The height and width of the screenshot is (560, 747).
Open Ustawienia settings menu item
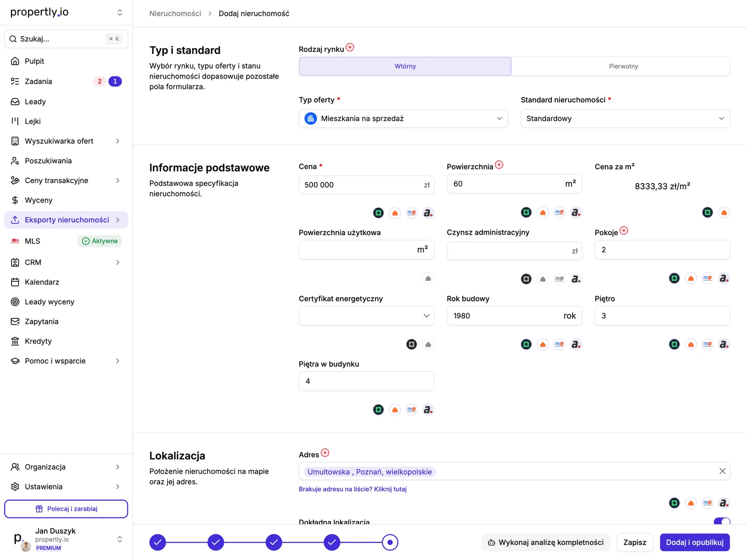(66, 487)
